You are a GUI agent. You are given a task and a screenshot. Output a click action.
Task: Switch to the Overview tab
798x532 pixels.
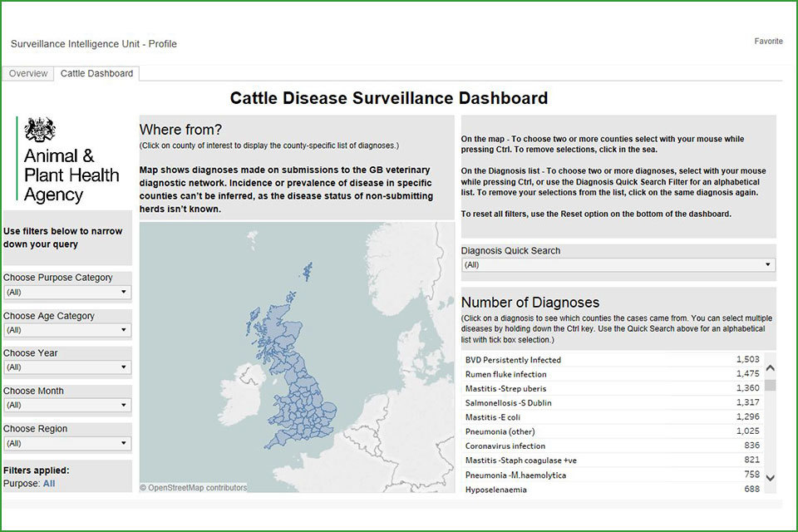(27, 73)
